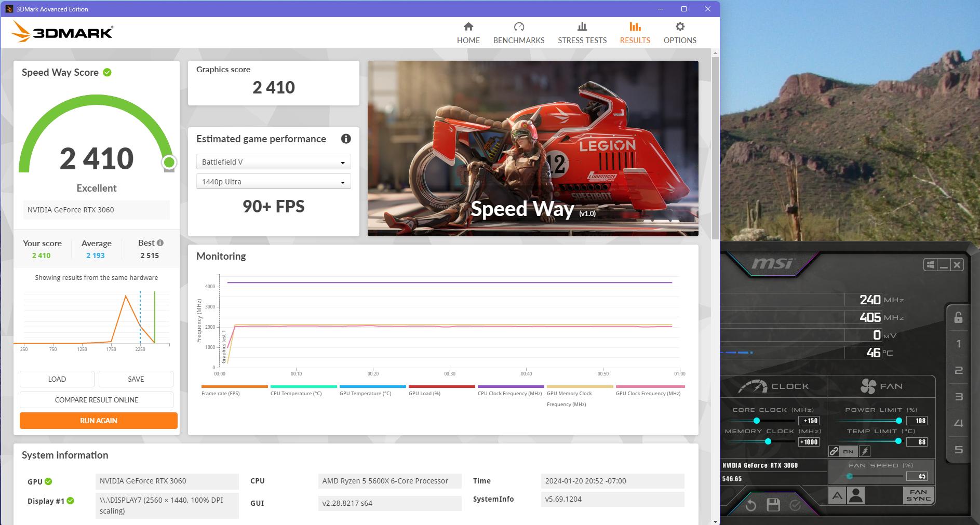
Task: Click the LOAD button
Action: click(x=57, y=379)
